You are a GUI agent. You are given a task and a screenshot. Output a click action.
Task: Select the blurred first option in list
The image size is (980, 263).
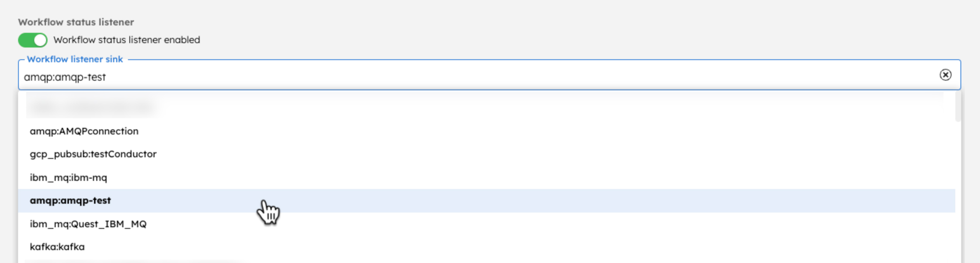click(91, 108)
